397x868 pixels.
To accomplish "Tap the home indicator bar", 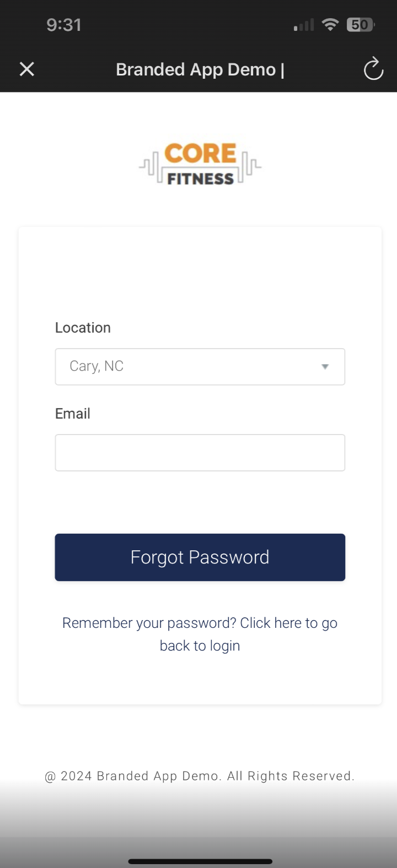I will click(200, 861).
